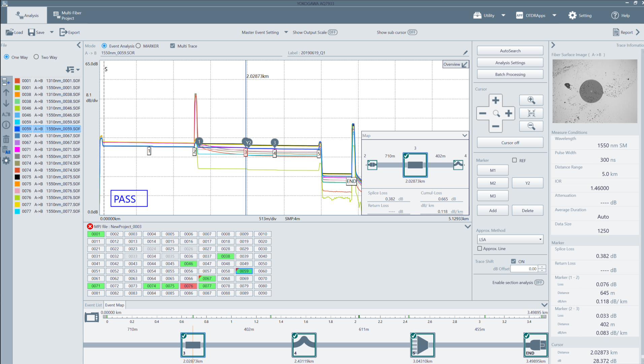This screenshot has width=644, height=364.
Task: Reset zoom to 100% icon
Action: (531, 113)
